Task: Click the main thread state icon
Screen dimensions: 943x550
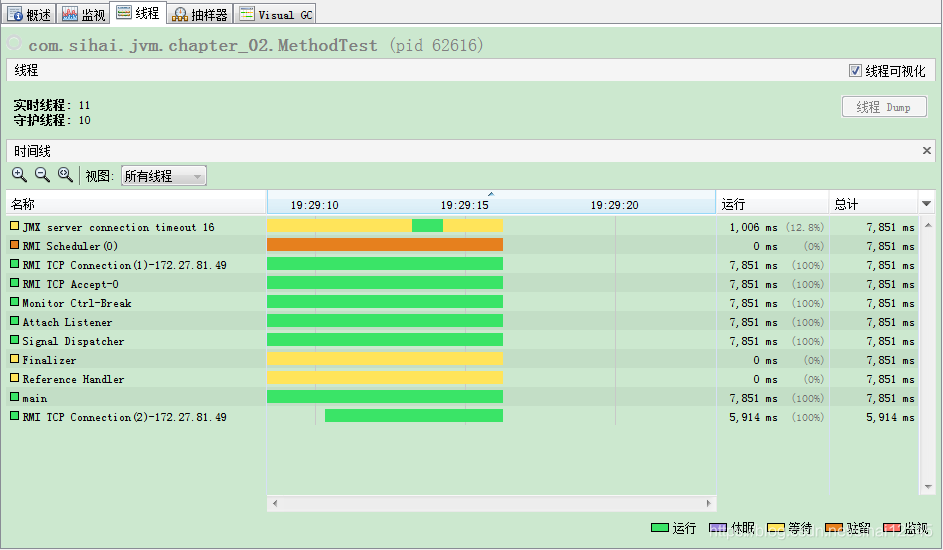Action: point(14,397)
